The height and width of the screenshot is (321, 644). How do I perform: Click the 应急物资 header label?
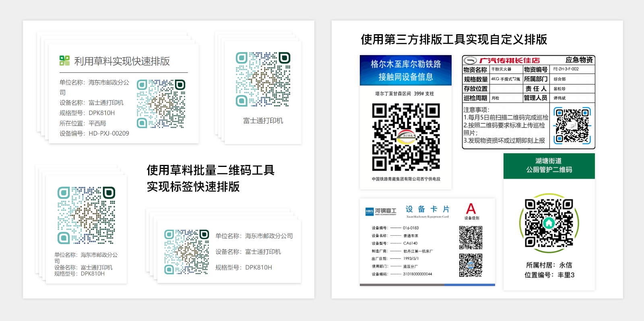(579, 60)
